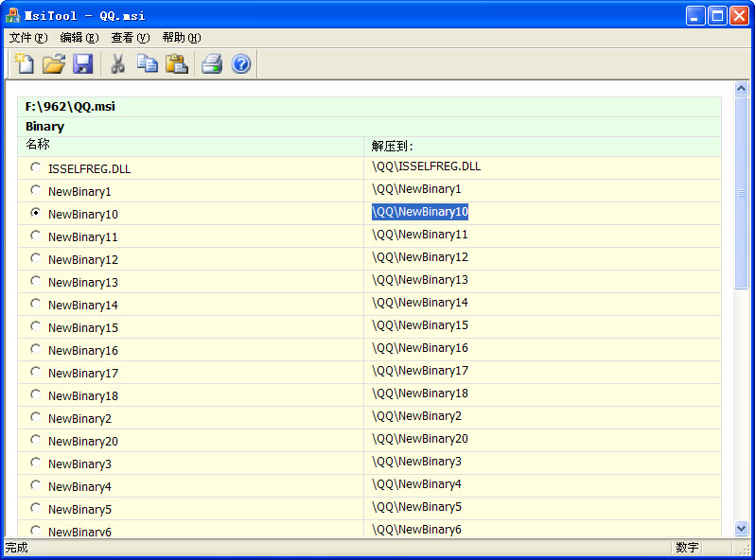Open the 编辑(E) menu
This screenshot has height=560, width=755.
coord(79,38)
